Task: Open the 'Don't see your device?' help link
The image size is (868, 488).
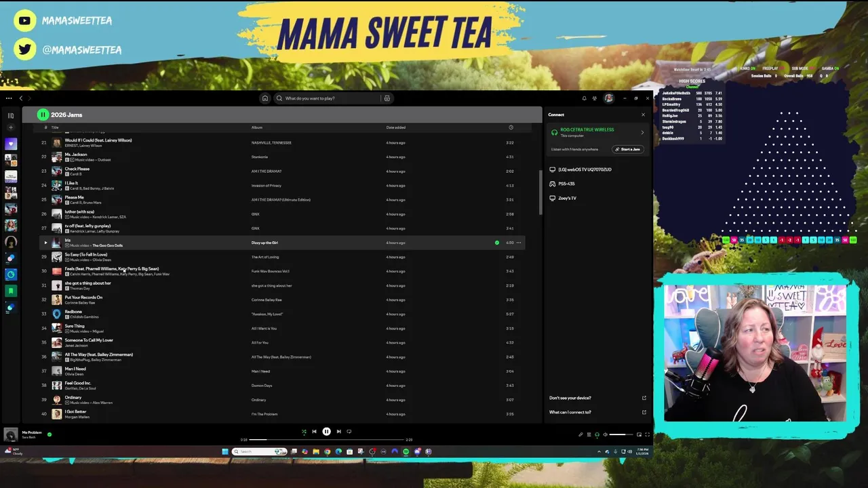Action: 570,398
